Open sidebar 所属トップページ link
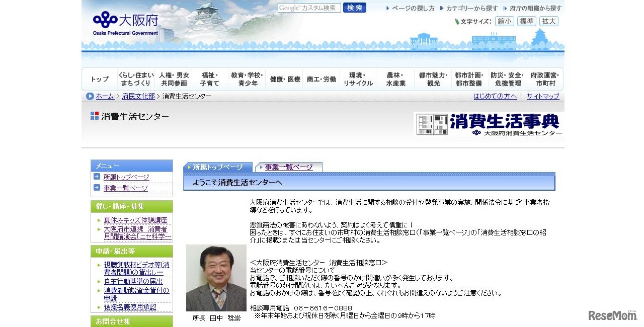The width and height of the screenshot is (644, 327). pos(126,177)
